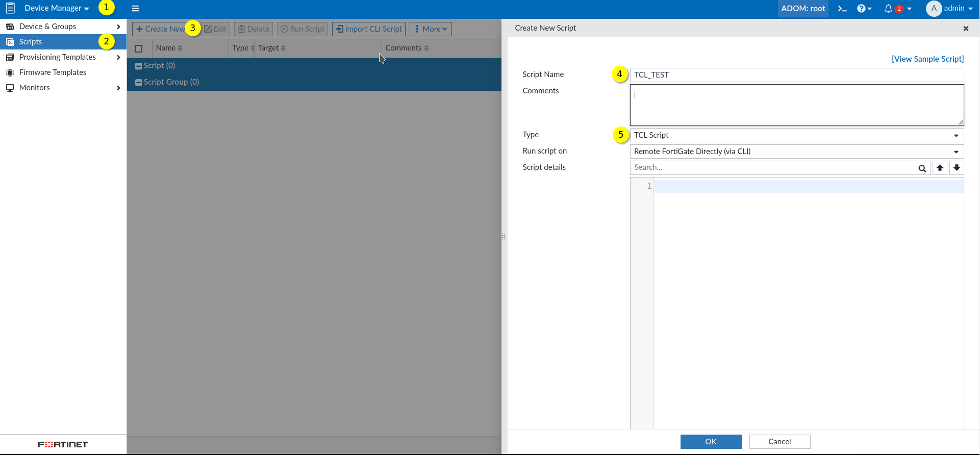Jump to previous search match arrow
This screenshot has width=980, height=455.
coord(940,168)
